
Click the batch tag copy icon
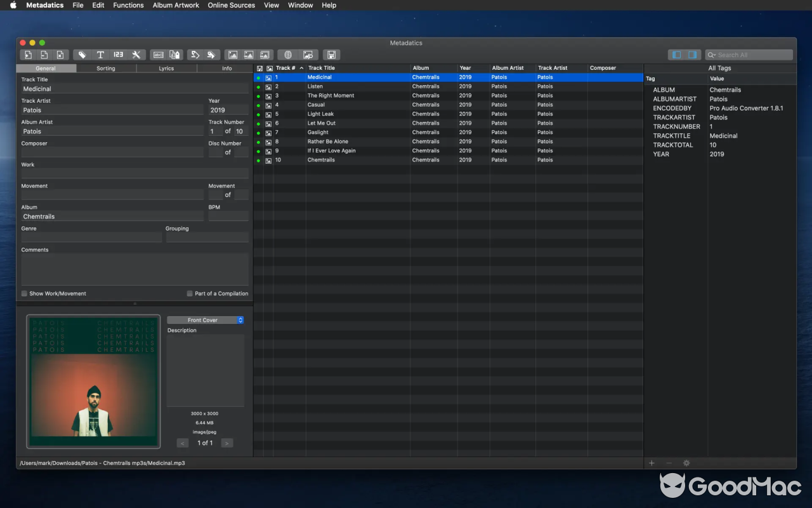[x=173, y=55]
